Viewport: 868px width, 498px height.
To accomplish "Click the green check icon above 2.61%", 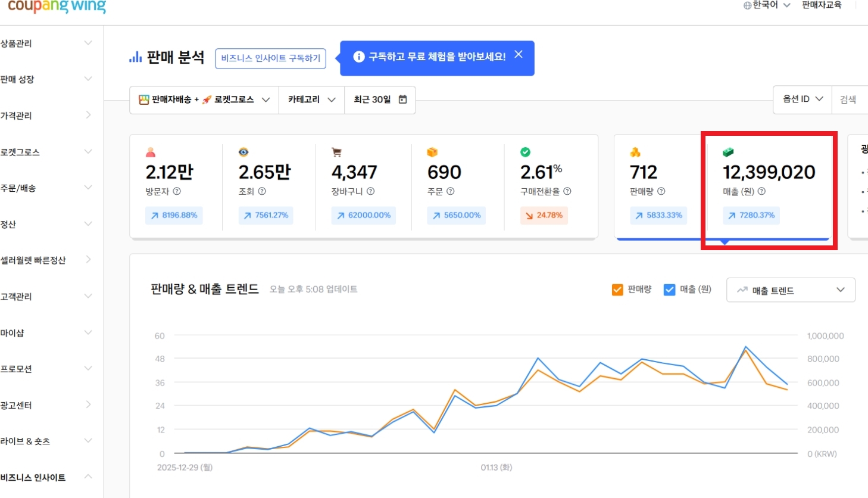I will (525, 152).
